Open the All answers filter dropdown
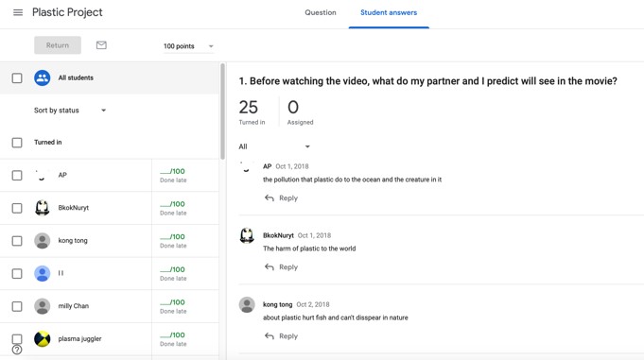644x360 pixels. pyautogui.click(x=274, y=146)
